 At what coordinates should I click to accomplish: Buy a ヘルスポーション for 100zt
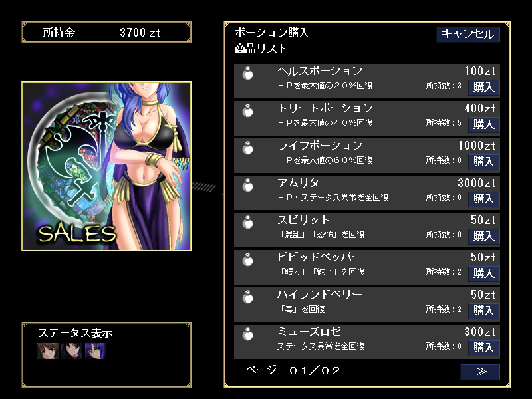pos(484,87)
